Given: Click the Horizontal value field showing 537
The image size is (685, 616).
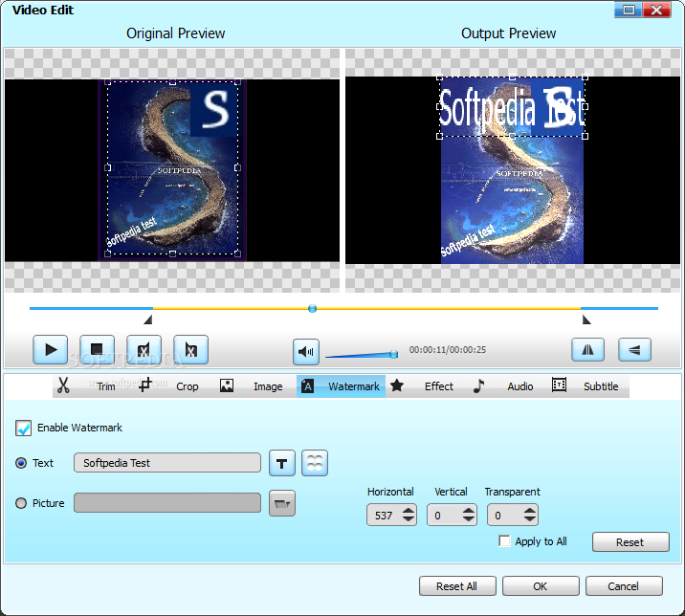Looking at the screenshot, I should (x=385, y=516).
